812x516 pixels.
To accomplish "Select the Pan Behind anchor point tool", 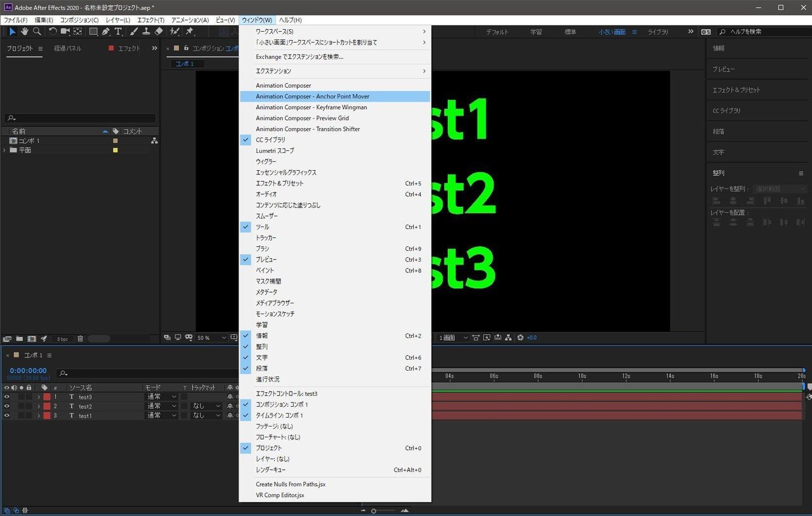I will [77, 31].
